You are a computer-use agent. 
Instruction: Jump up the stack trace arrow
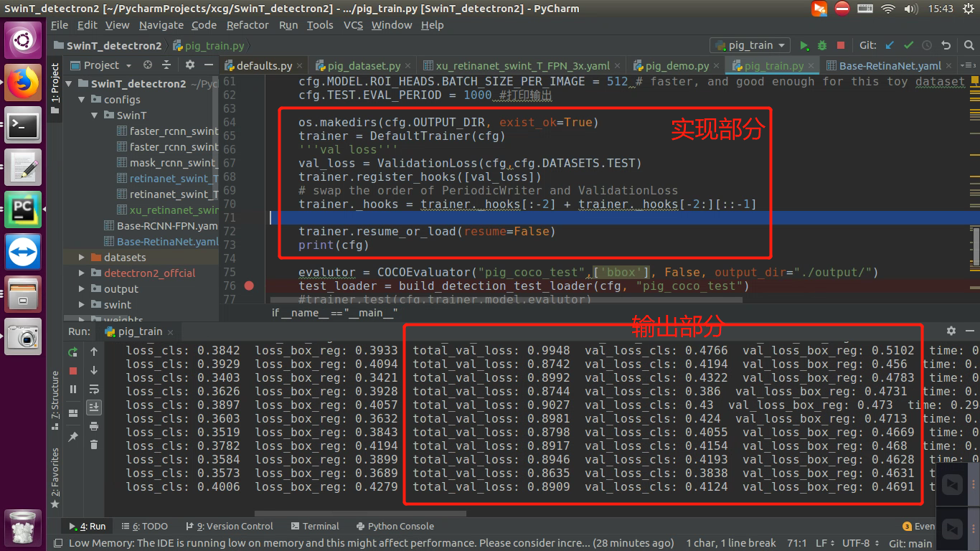coord(94,352)
